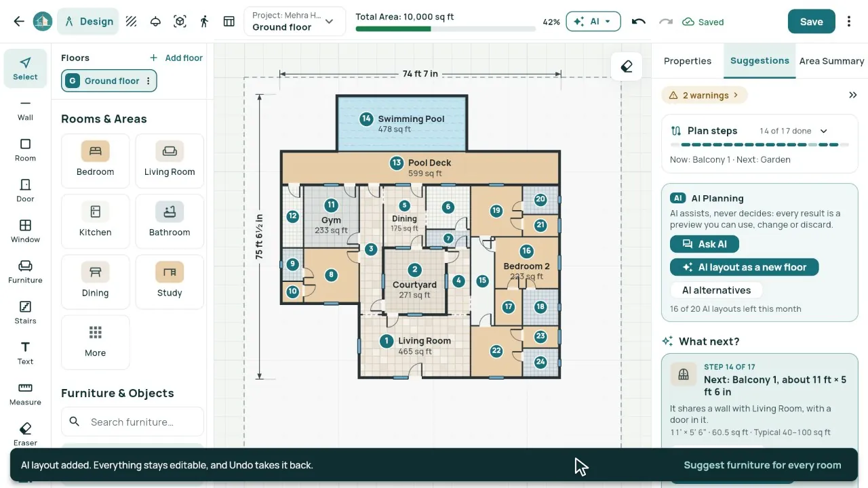Open the ceiling lamp lighting mode
868x488 pixels.
point(155,22)
